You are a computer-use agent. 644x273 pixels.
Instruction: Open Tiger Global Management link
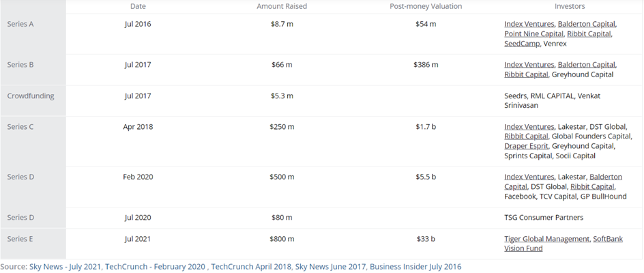pyautogui.click(x=546, y=239)
